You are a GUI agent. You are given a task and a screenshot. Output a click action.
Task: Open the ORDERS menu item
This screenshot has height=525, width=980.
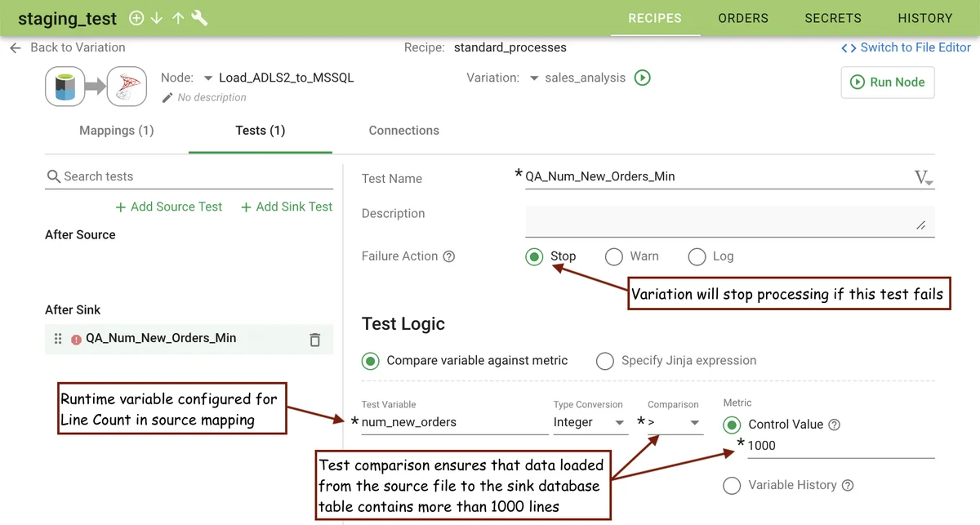tap(742, 18)
